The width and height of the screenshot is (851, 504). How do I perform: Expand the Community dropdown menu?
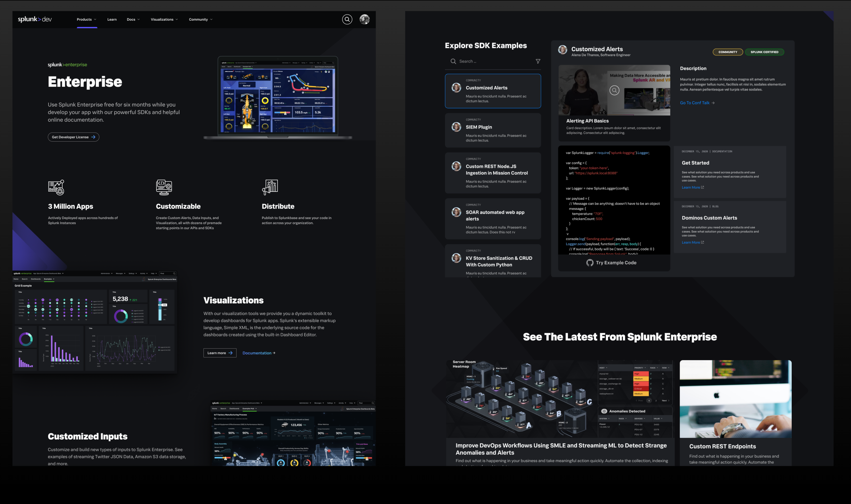point(200,19)
